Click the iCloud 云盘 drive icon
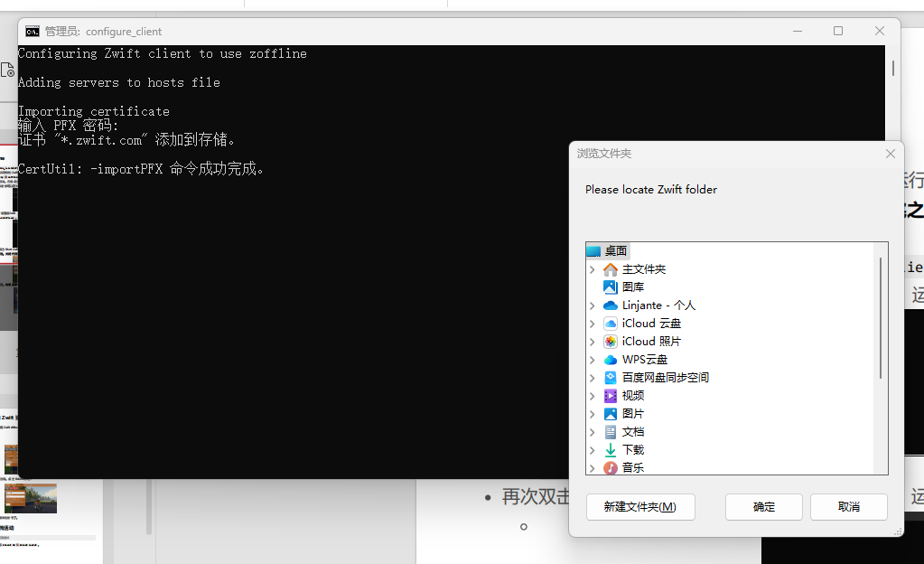Viewport: 924px width, 564px height. point(611,324)
